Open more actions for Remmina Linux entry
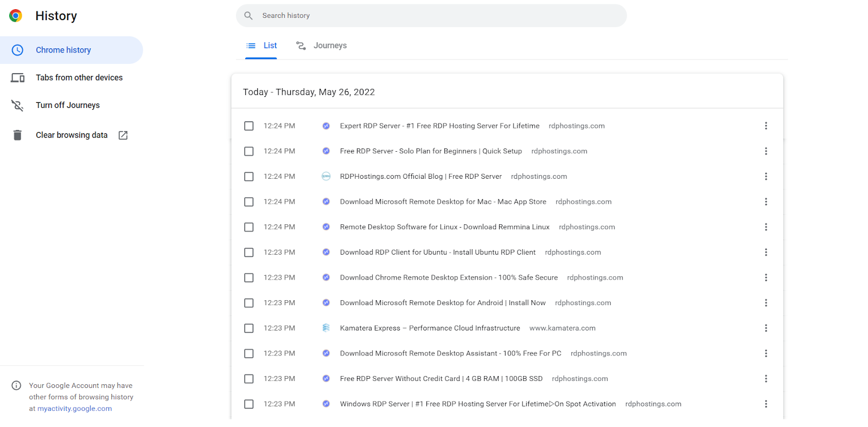 (x=766, y=227)
